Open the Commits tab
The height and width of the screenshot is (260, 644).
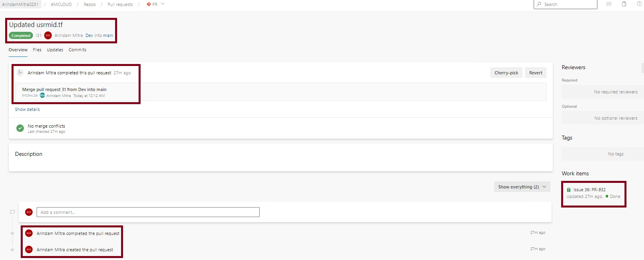77,50
